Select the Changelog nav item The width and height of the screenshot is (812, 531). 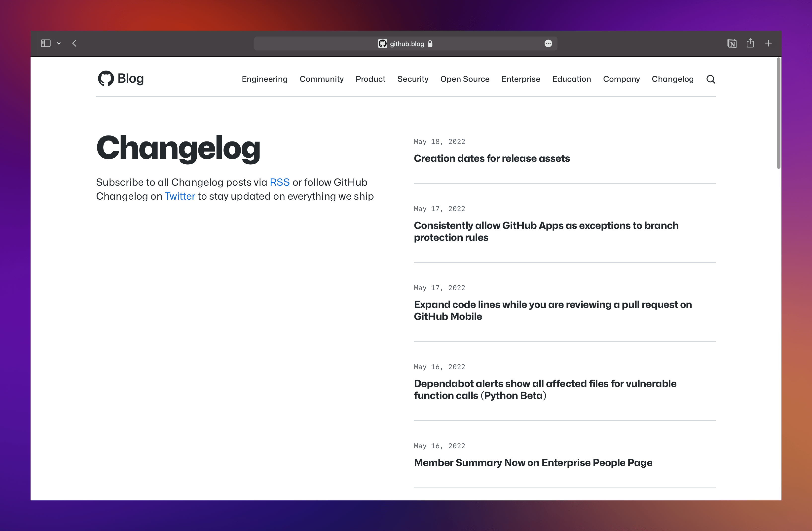pos(672,79)
